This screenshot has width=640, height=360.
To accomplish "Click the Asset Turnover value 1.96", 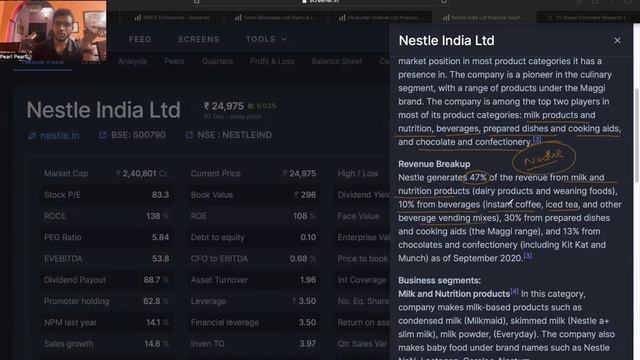I will coord(308,280).
